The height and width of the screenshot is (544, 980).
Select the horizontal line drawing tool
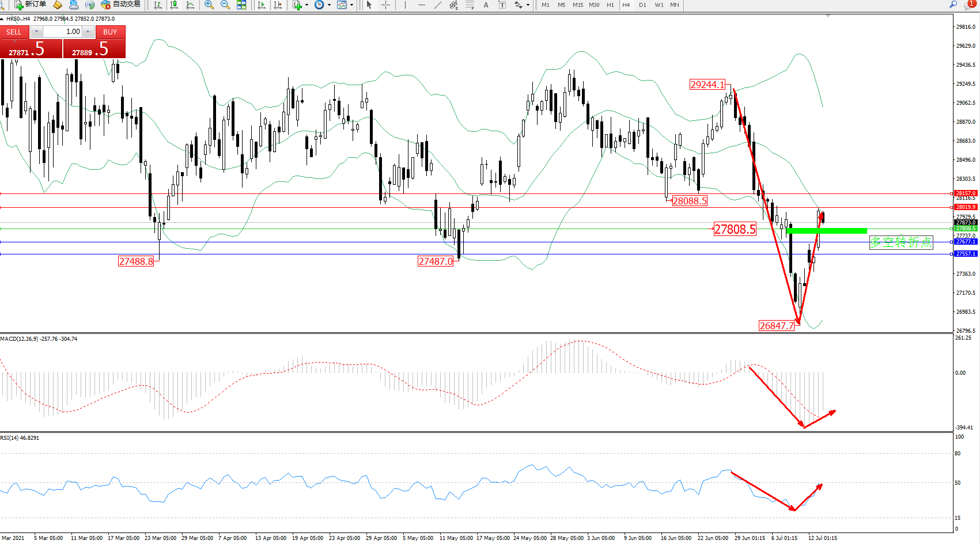[x=422, y=5]
